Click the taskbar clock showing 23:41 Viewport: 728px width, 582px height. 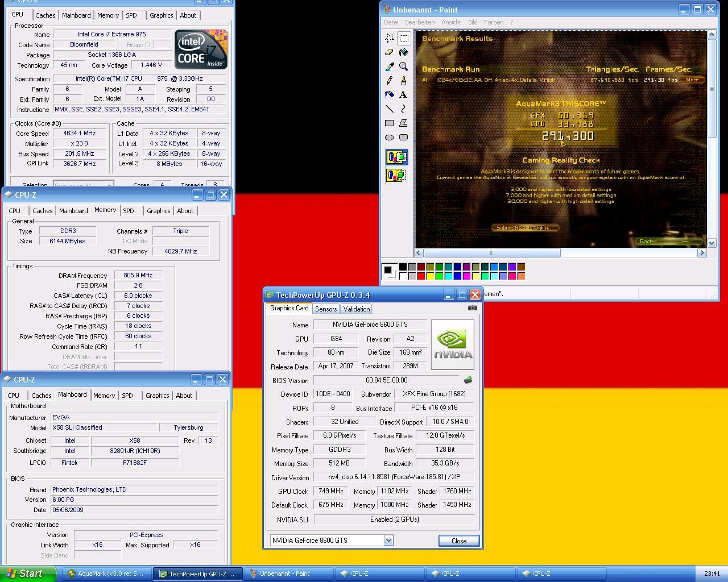tap(712, 573)
